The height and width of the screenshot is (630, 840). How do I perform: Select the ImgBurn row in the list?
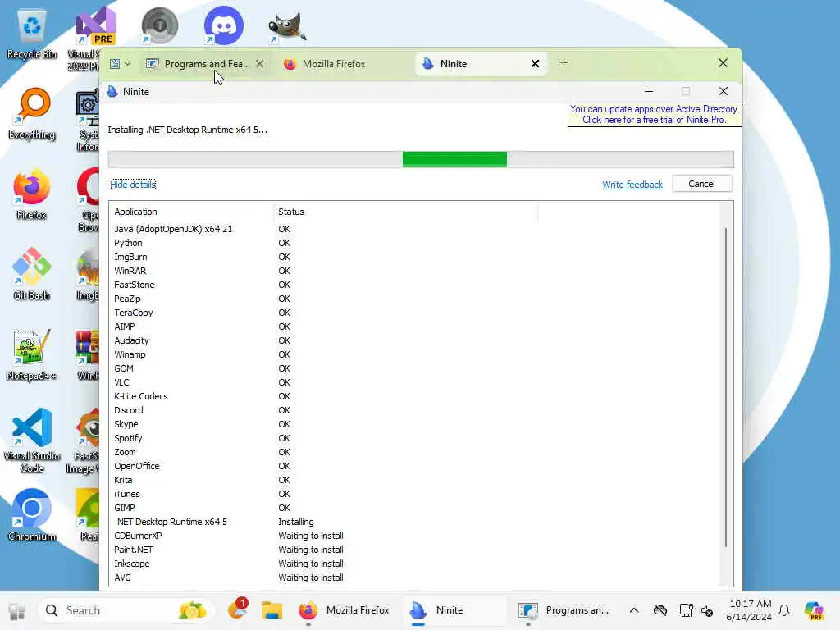pos(414,257)
